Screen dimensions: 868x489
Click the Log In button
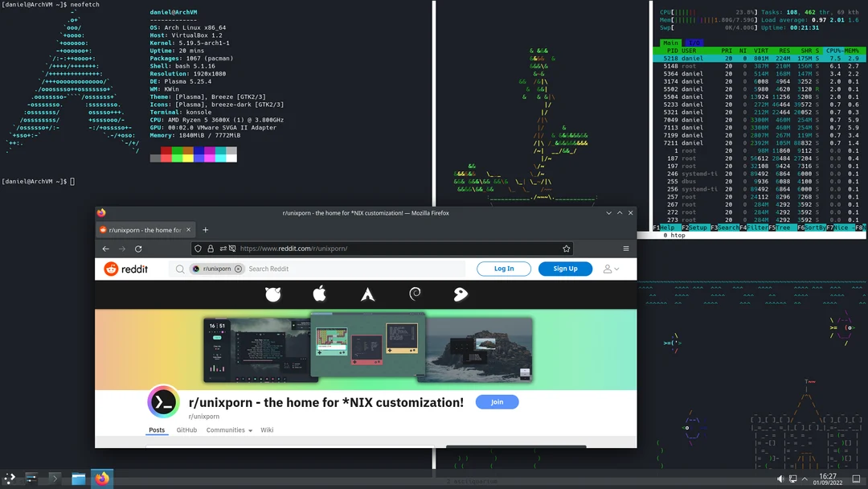[x=504, y=269]
